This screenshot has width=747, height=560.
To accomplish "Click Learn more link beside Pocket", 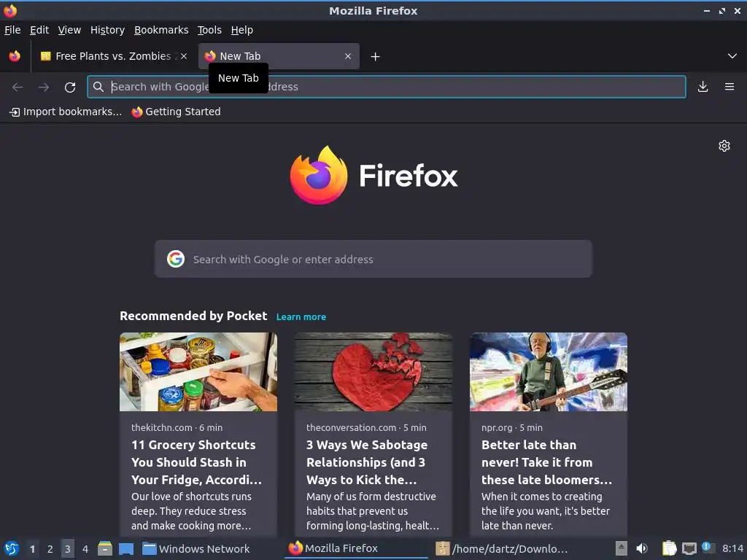I will (301, 317).
